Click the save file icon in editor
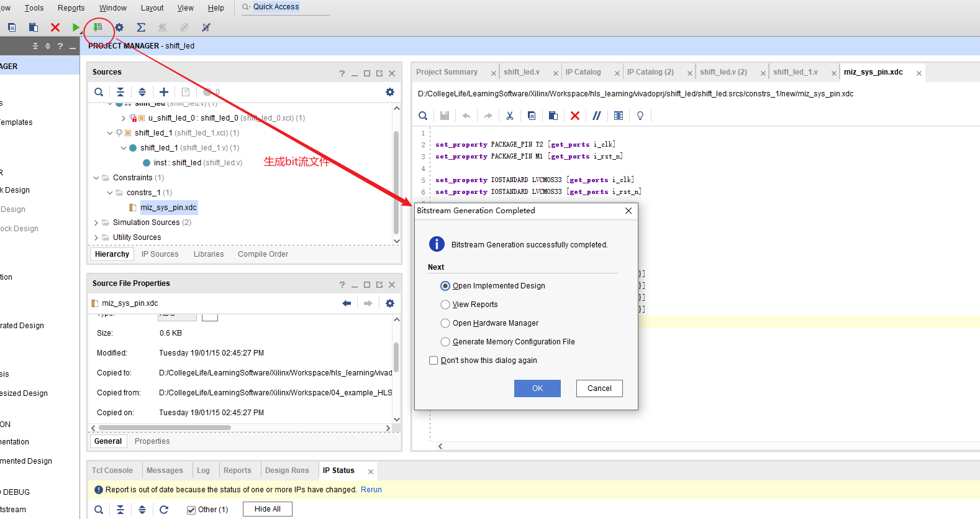 445,116
